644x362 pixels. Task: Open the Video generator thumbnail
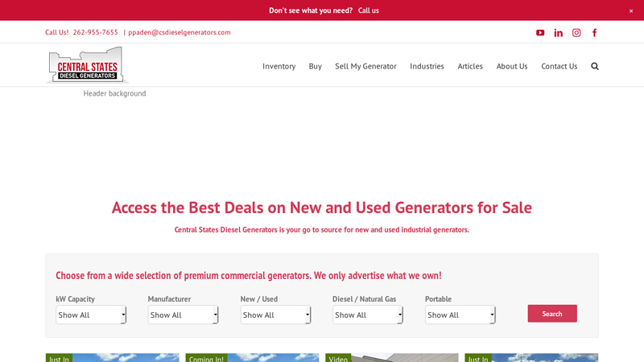391,357
